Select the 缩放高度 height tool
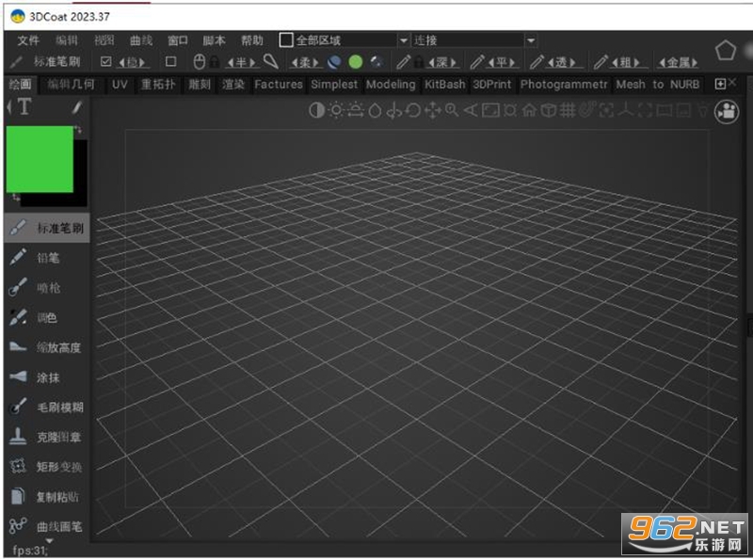The width and height of the screenshot is (753, 560). (46, 347)
